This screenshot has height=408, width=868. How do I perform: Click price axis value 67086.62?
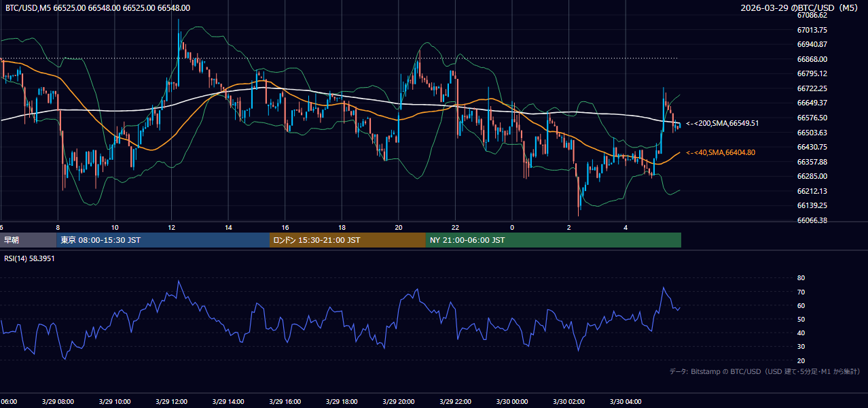coord(812,15)
